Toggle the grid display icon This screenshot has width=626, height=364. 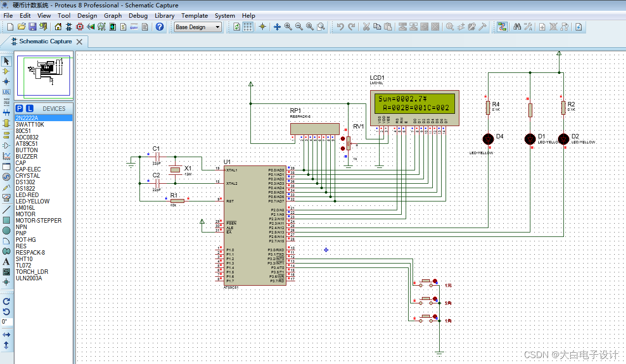pos(248,27)
